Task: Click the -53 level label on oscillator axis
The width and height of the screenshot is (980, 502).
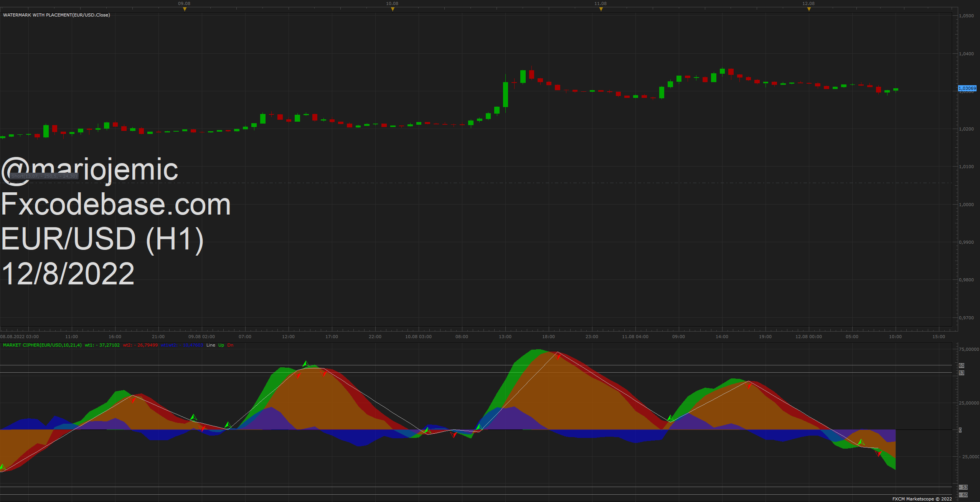Action: click(x=963, y=487)
